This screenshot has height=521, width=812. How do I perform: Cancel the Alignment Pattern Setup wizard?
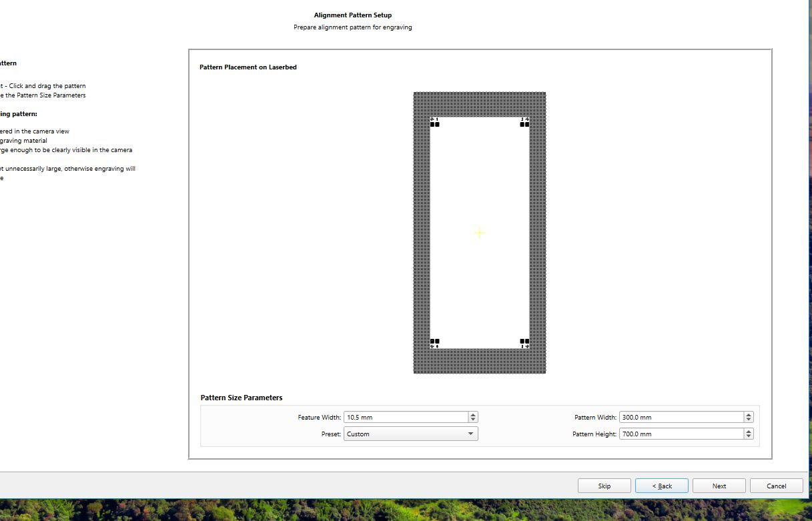click(777, 486)
